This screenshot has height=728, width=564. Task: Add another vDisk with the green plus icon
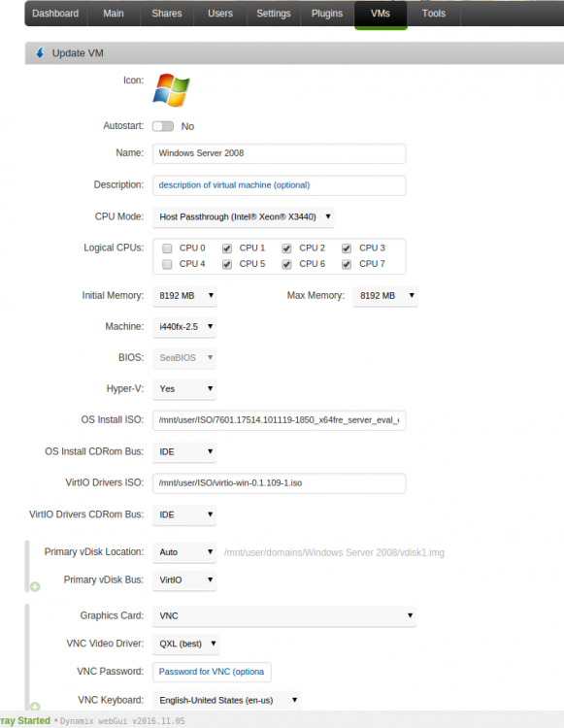tap(35, 587)
